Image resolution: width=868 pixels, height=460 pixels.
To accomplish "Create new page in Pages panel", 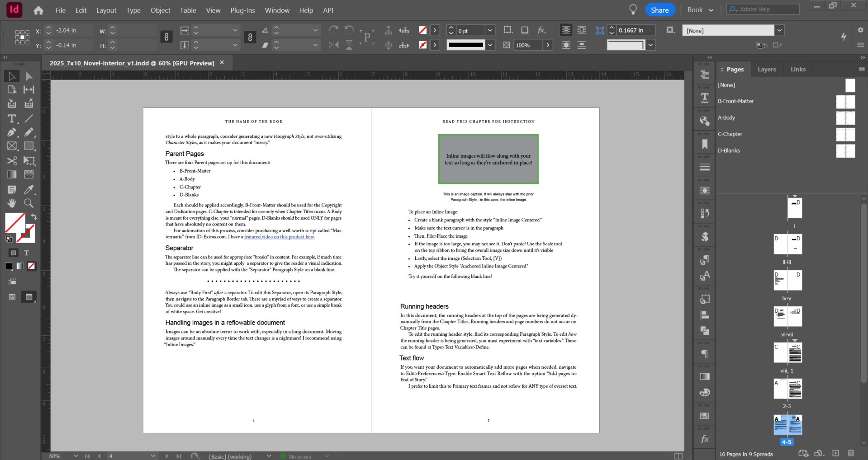I will tap(835, 453).
